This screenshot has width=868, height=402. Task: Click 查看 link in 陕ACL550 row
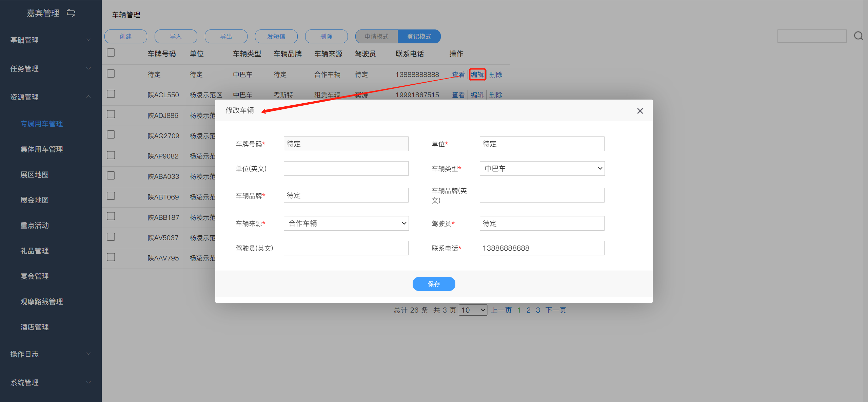pos(458,95)
